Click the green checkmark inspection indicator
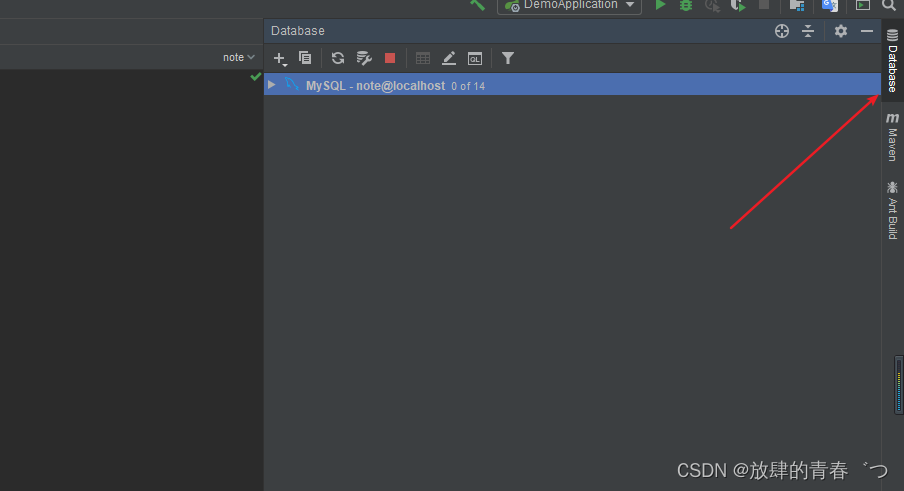Image resolution: width=904 pixels, height=491 pixels. (x=255, y=77)
